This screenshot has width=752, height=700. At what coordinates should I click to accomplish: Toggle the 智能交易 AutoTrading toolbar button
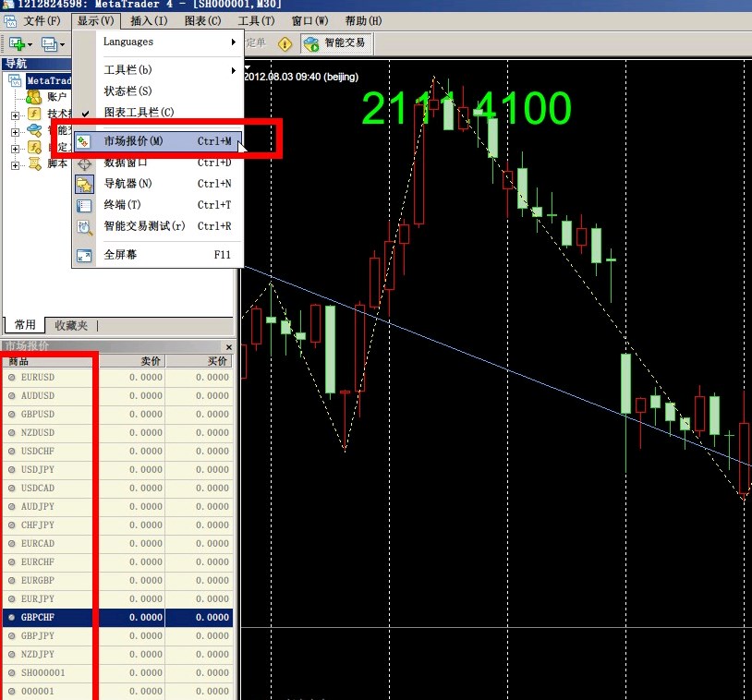[336, 43]
